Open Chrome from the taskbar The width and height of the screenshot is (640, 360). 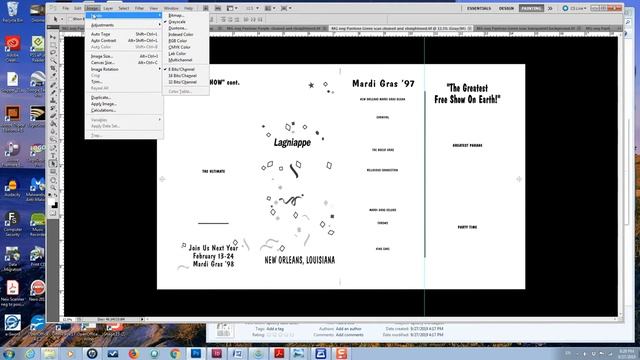pyautogui.click(x=175, y=353)
